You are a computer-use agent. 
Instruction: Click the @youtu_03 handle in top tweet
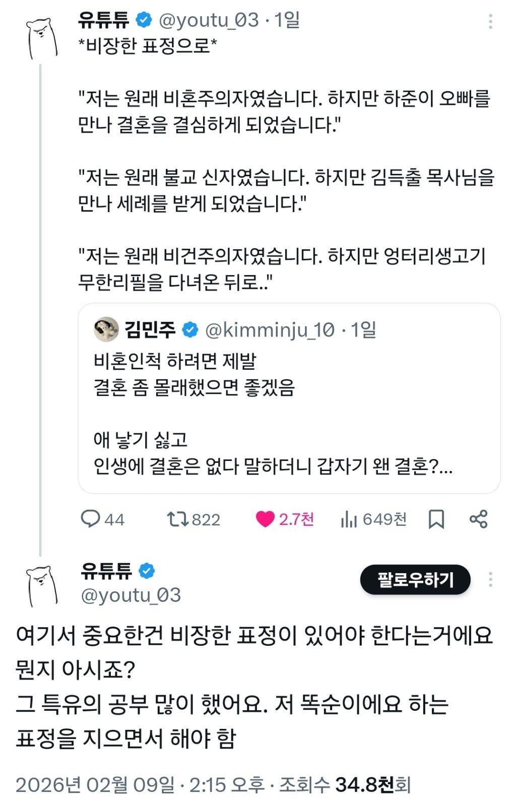coord(209,20)
